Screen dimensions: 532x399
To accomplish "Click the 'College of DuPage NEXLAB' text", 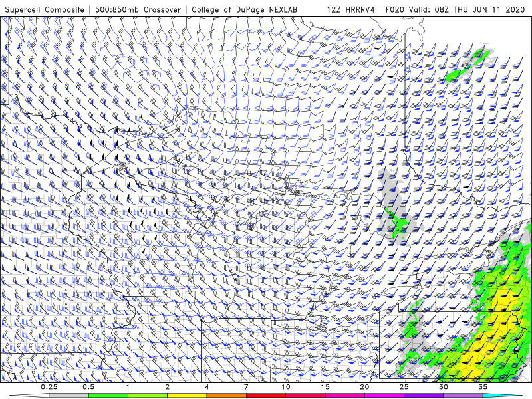I will [x=244, y=10].
